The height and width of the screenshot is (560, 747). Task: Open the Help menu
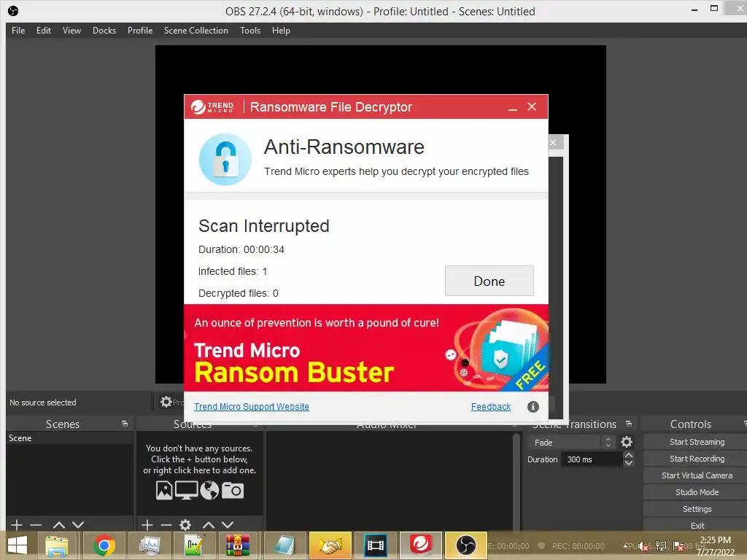tap(281, 31)
